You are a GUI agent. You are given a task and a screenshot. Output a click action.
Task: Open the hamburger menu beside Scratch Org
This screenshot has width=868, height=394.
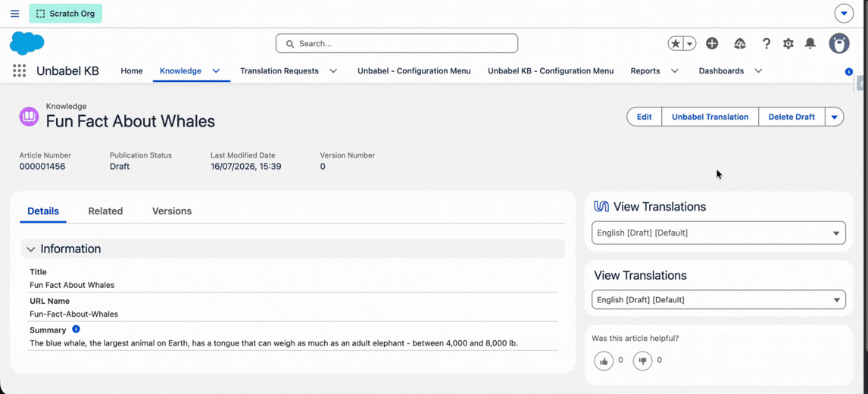(15, 14)
